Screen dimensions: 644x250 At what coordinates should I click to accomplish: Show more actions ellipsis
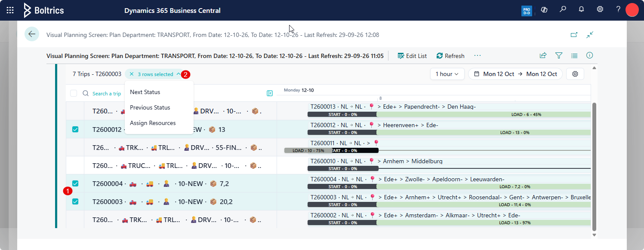click(478, 55)
